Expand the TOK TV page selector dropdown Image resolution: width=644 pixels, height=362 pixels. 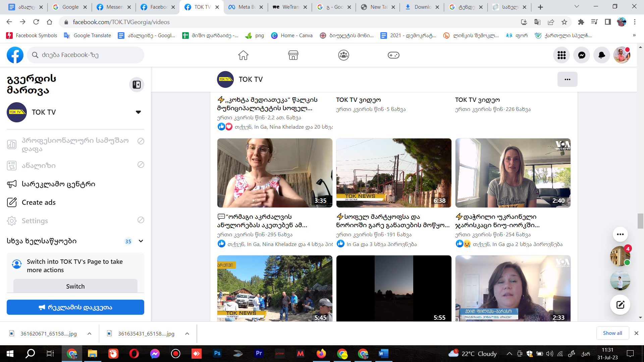coord(138,112)
